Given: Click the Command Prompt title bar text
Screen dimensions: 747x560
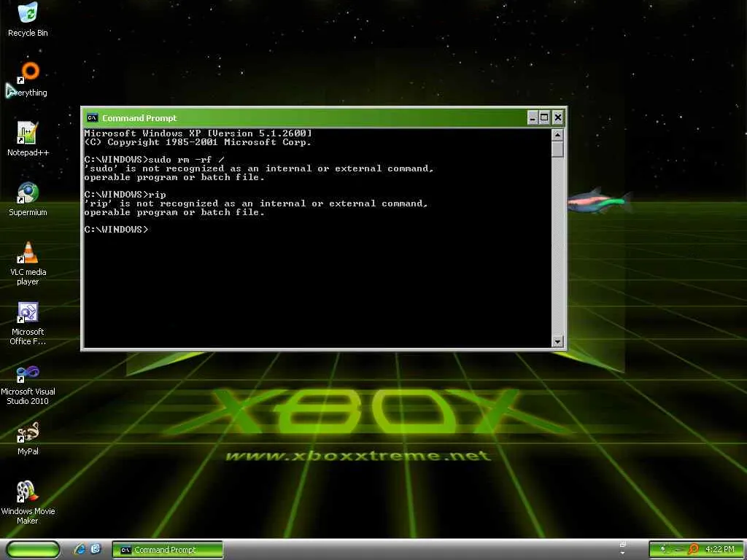Looking at the screenshot, I should click(139, 118).
